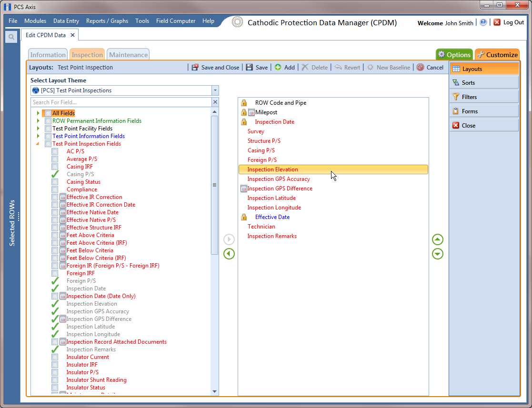
Task: Click the Forms clipboard icon
Action: [456, 111]
